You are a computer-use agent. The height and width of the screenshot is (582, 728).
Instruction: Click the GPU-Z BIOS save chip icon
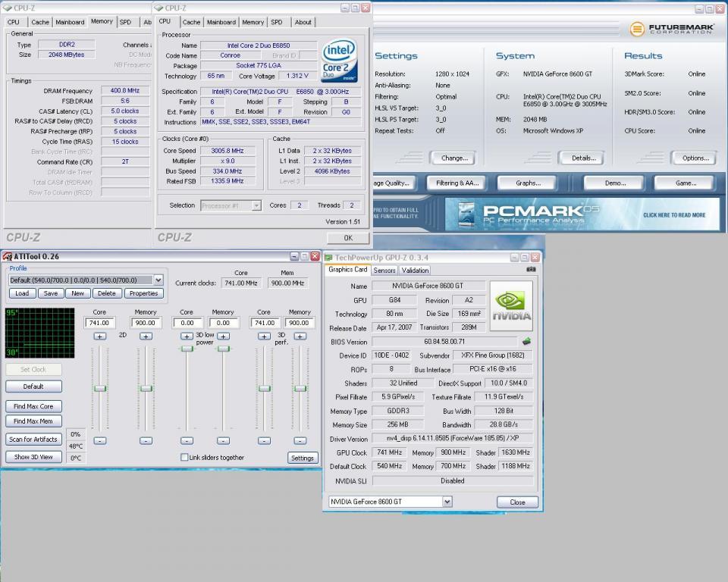tap(526, 342)
